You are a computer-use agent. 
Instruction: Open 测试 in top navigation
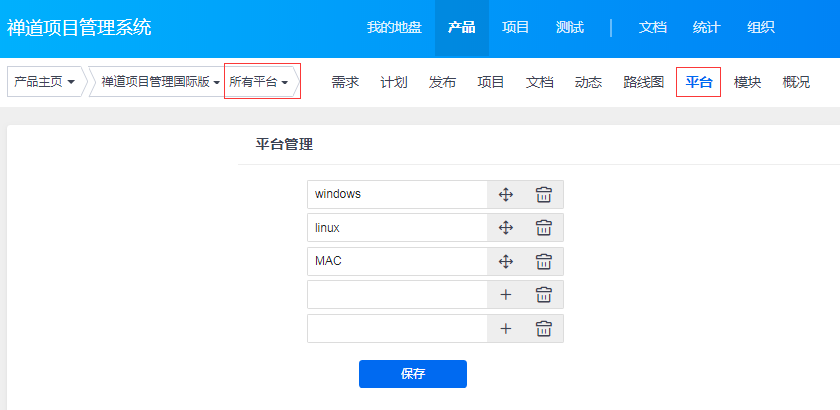point(570,27)
